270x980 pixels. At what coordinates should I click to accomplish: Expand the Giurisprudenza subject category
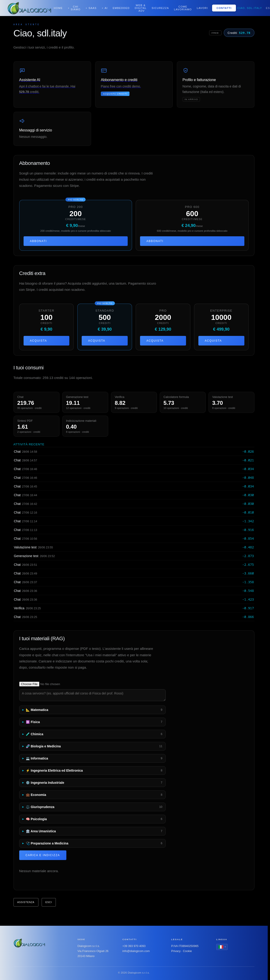(92, 807)
